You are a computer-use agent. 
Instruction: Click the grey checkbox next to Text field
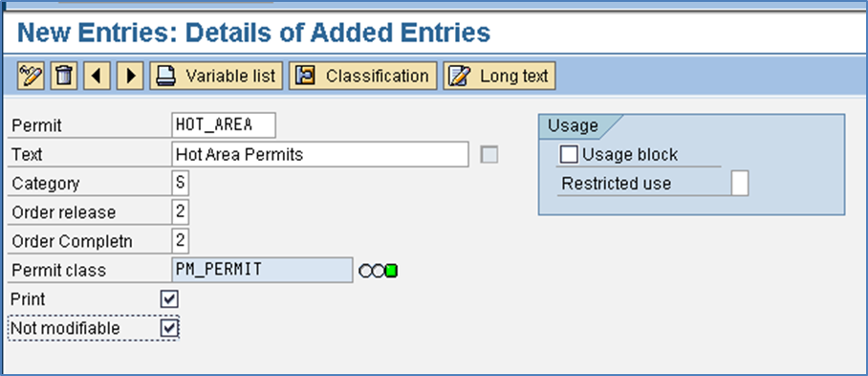click(x=489, y=155)
